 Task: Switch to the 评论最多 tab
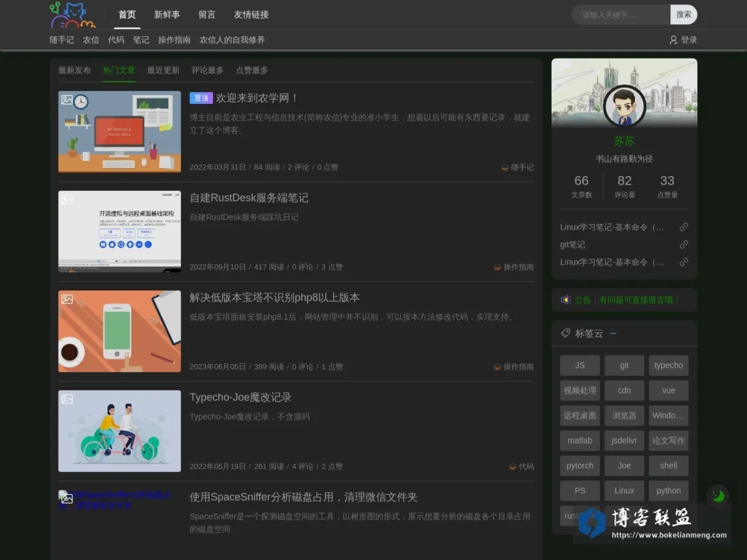pos(207,70)
